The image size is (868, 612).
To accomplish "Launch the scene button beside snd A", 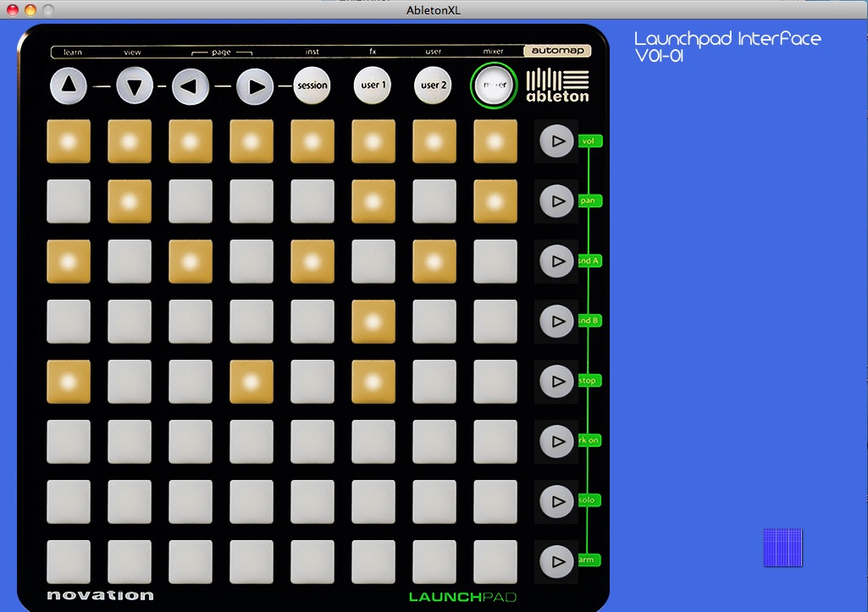I will click(557, 262).
